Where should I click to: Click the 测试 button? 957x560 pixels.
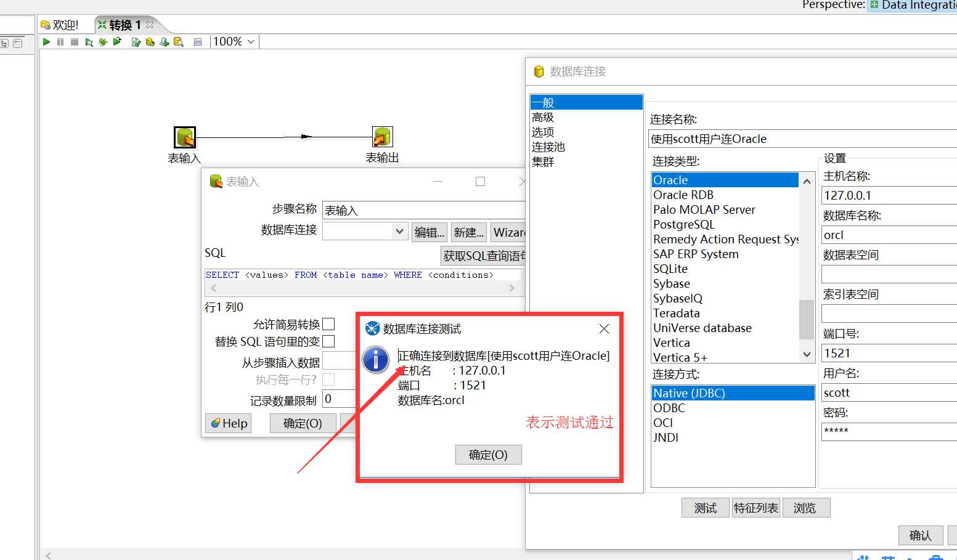706,508
